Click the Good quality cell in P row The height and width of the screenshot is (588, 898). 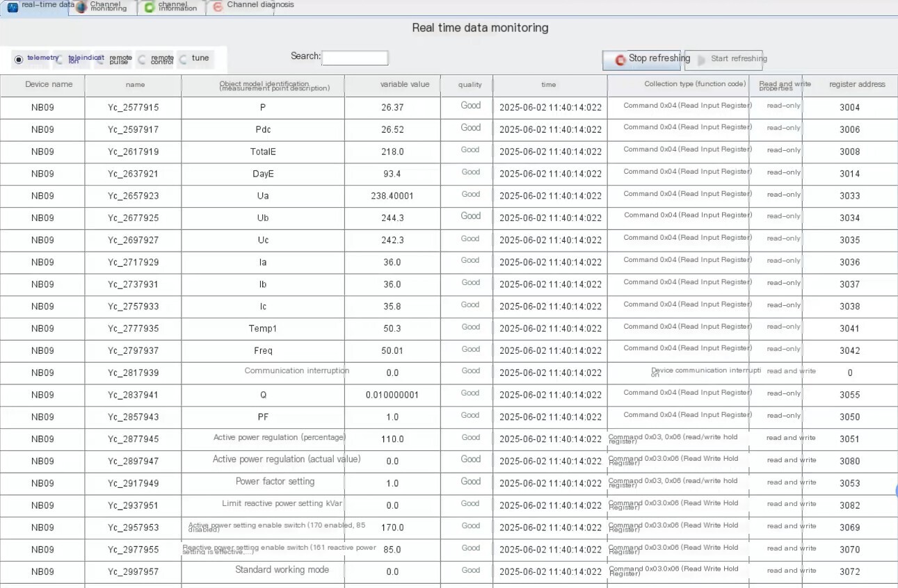pyautogui.click(x=467, y=108)
